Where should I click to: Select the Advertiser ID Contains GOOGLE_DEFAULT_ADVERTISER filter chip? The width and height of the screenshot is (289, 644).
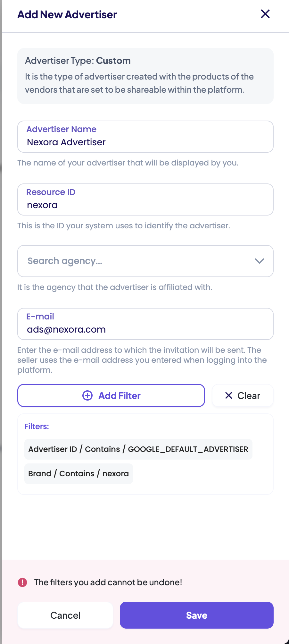tap(138, 449)
